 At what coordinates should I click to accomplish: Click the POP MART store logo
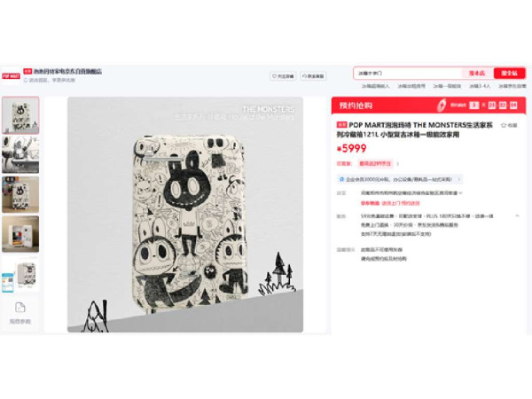click(x=11, y=76)
